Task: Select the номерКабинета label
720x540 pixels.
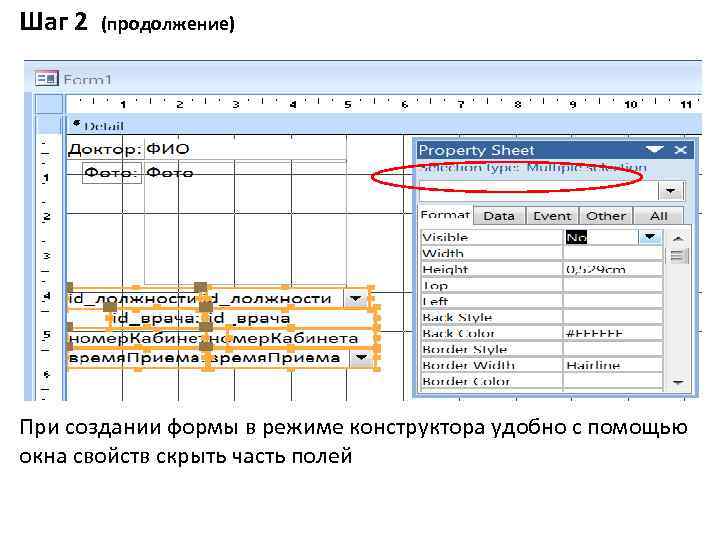Action: pos(135,338)
